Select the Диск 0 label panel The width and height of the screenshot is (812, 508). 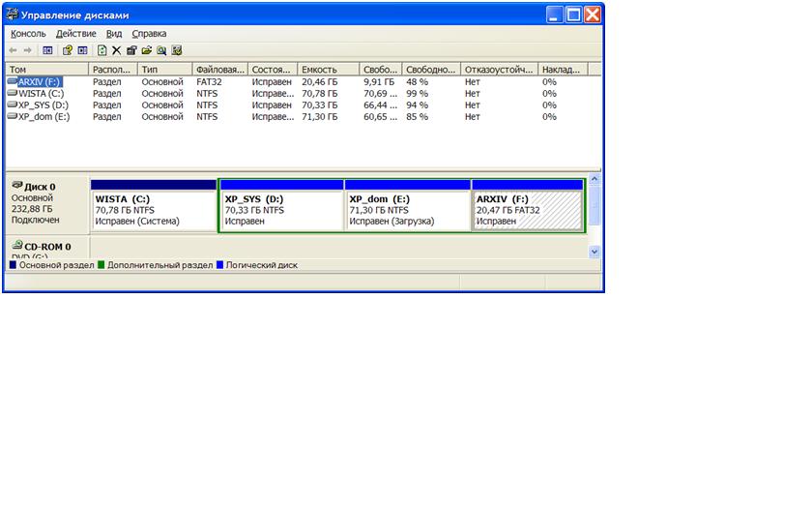47,204
